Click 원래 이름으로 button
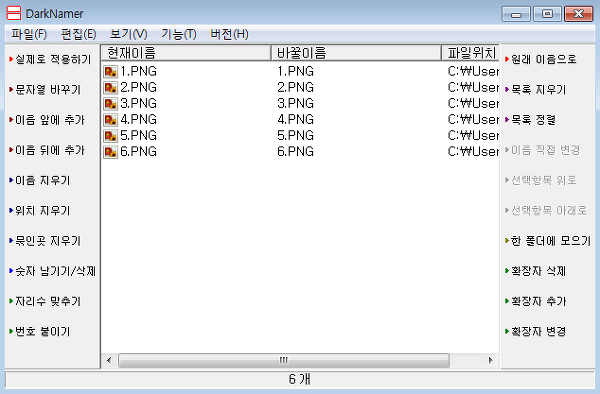Image resolution: width=600 pixels, height=394 pixels. click(x=541, y=59)
